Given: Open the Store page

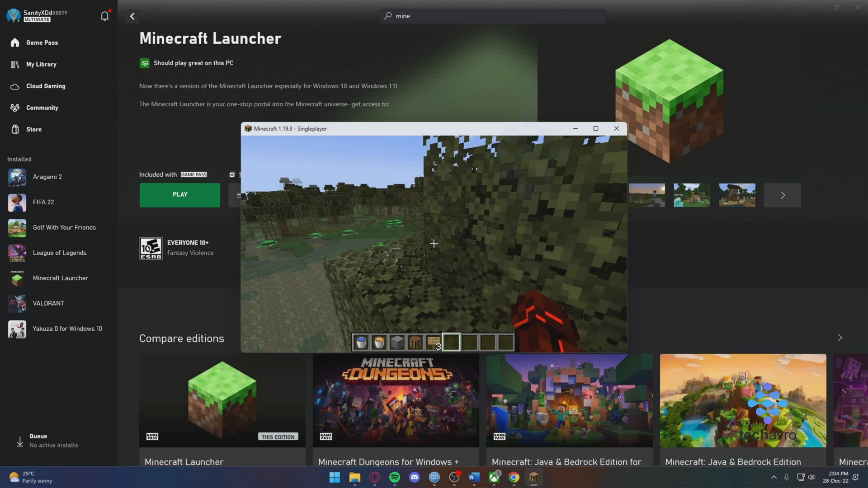Looking at the screenshot, I should [x=33, y=129].
